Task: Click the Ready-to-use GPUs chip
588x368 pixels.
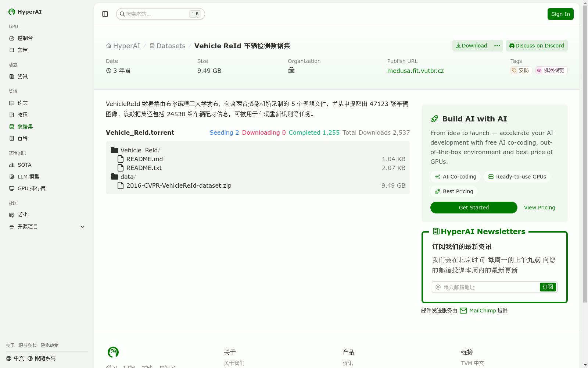Action: click(x=517, y=177)
